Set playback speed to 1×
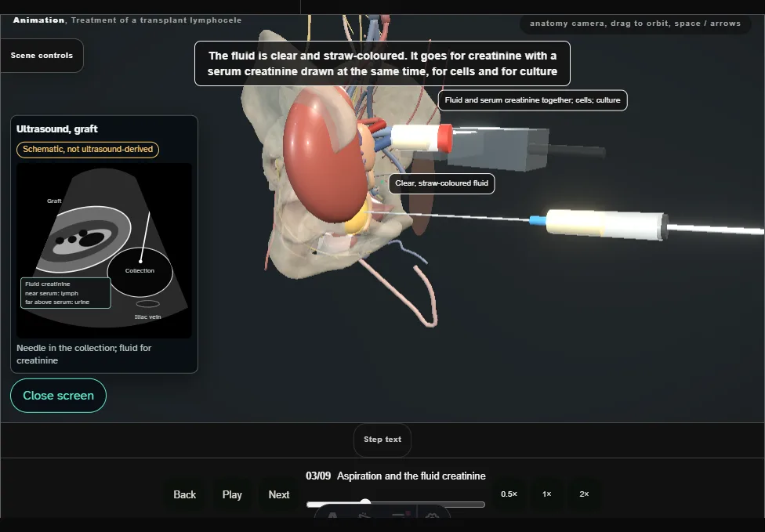 [x=547, y=494]
